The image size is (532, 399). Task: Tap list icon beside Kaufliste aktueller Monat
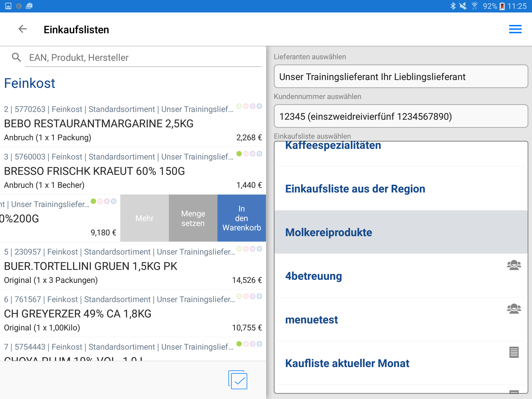point(514,353)
